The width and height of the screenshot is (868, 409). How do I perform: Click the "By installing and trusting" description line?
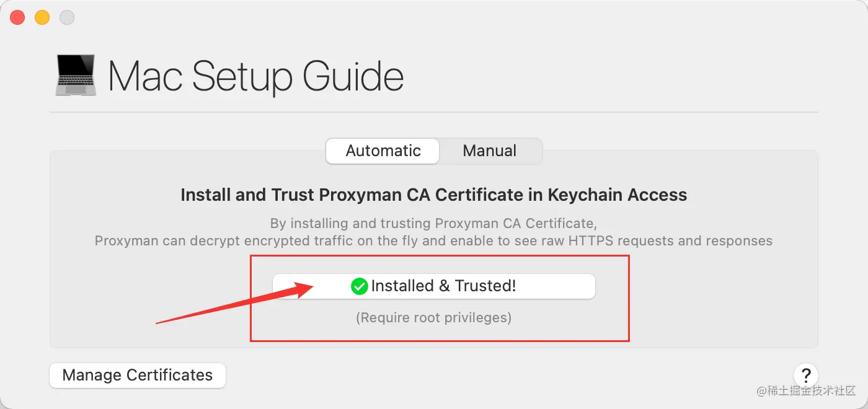(x=433, y=222)
